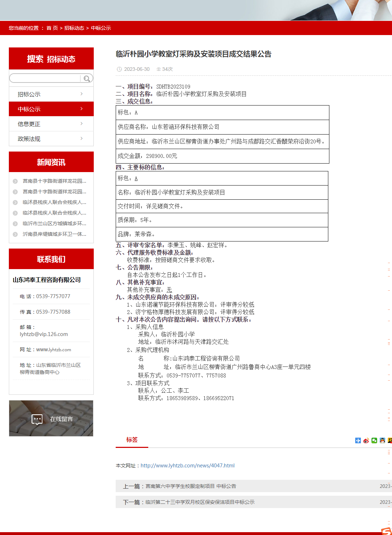392x535 pixels.
Task: Open the 招标公示 sidebar menu item
Action: coord(51,94)
